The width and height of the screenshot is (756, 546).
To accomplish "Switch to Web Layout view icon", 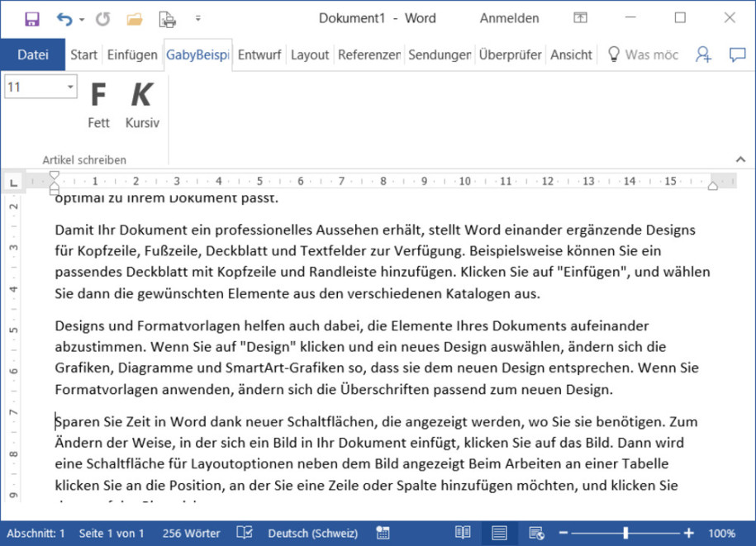I will [536, 533].
